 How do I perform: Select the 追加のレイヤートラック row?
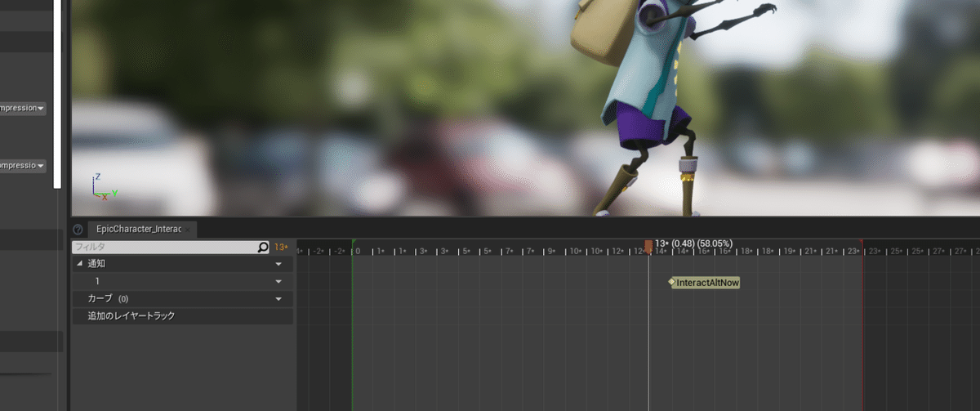tap(183, 315)
